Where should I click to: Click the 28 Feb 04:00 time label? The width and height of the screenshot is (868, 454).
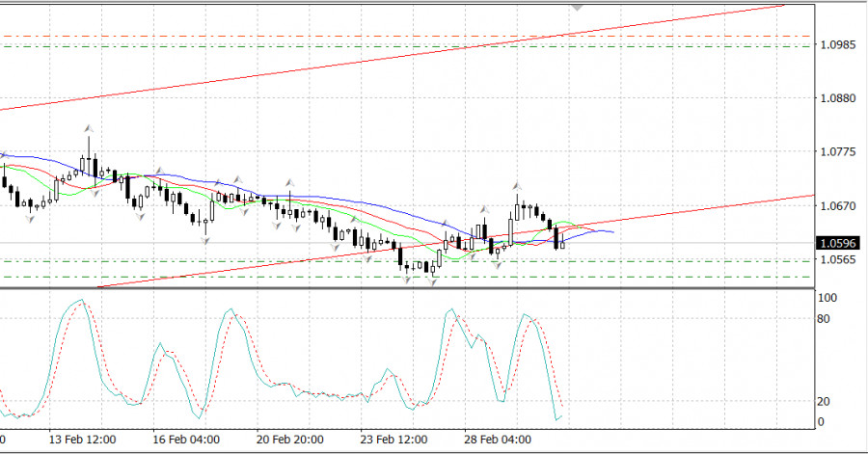click(498, 440)
